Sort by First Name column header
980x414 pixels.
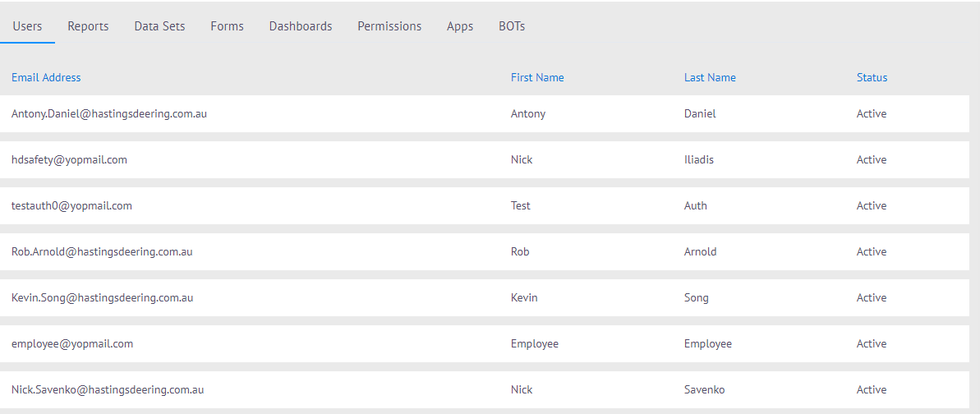click(x=537, y=77)
